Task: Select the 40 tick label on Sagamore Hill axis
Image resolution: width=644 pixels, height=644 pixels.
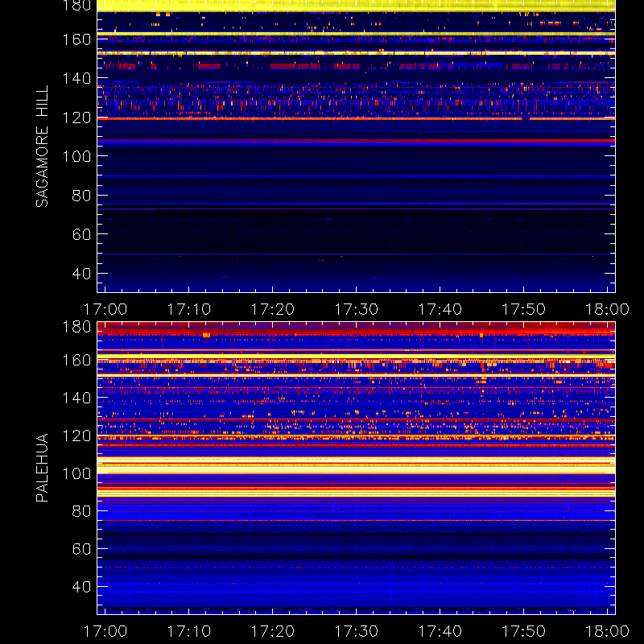Action: pyautogui.click(x=81, y=273)
